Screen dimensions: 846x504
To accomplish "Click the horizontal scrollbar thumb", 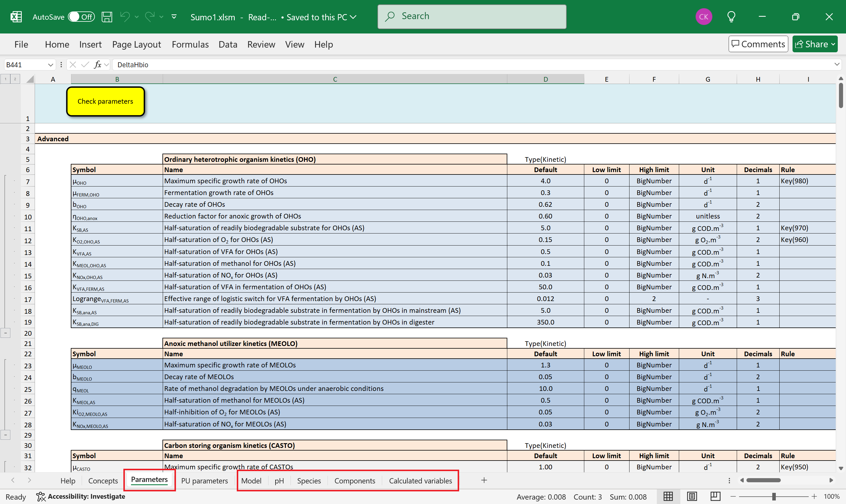I will [x=763, y=480].
